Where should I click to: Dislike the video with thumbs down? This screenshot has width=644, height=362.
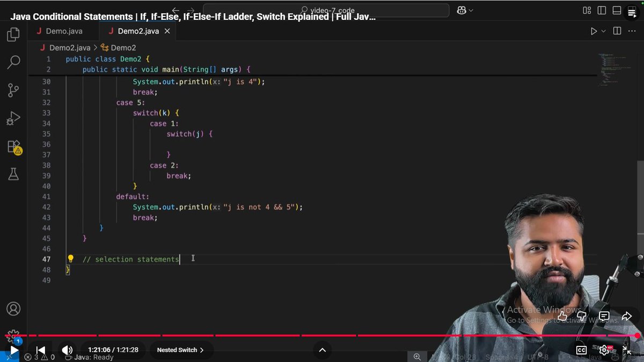click(582, 316)
